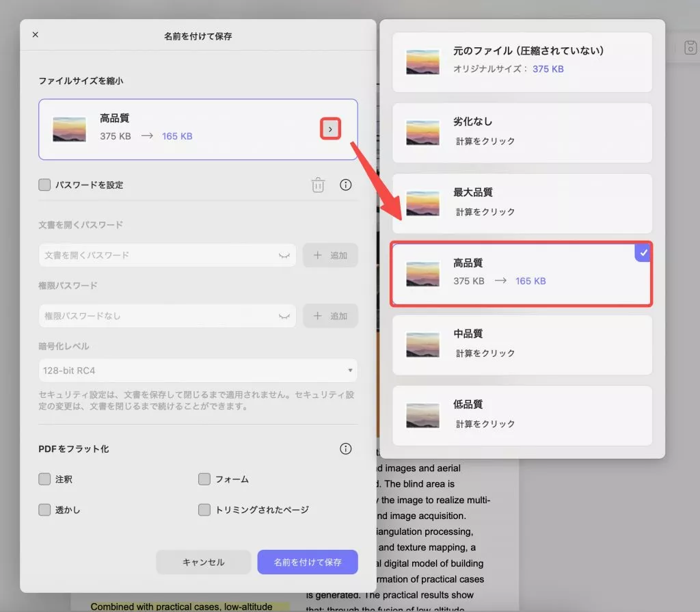Click the 低品質 preview thumbnail
Screen dimensions: 700x612
tap(423, 416)
